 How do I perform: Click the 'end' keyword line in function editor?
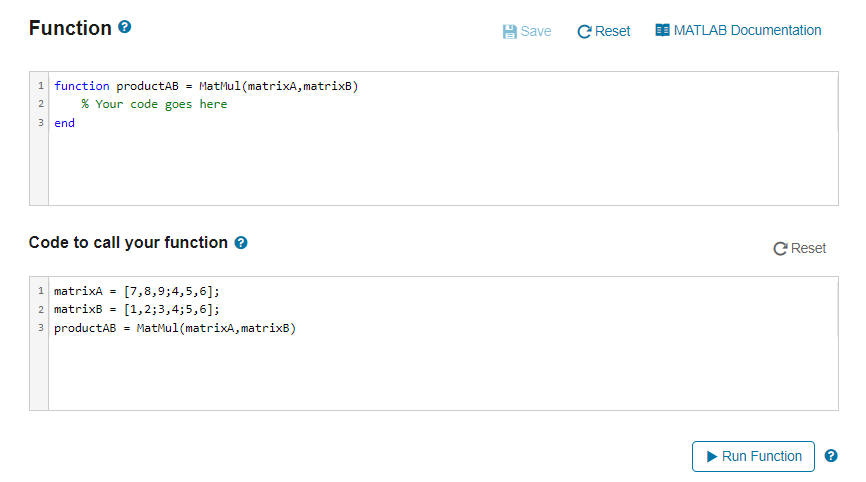click(x=64, y=123)
